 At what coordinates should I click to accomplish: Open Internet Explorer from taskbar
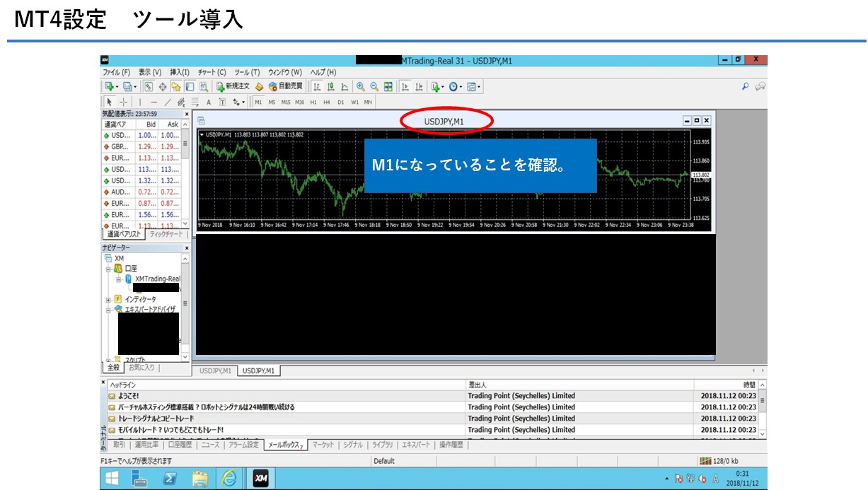tap(229, 479)
